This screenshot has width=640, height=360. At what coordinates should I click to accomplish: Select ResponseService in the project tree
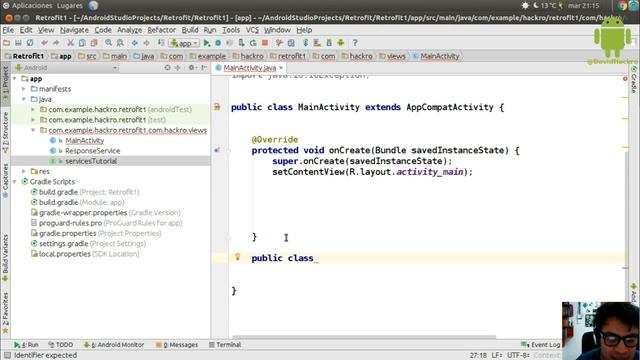click(93, 151)
